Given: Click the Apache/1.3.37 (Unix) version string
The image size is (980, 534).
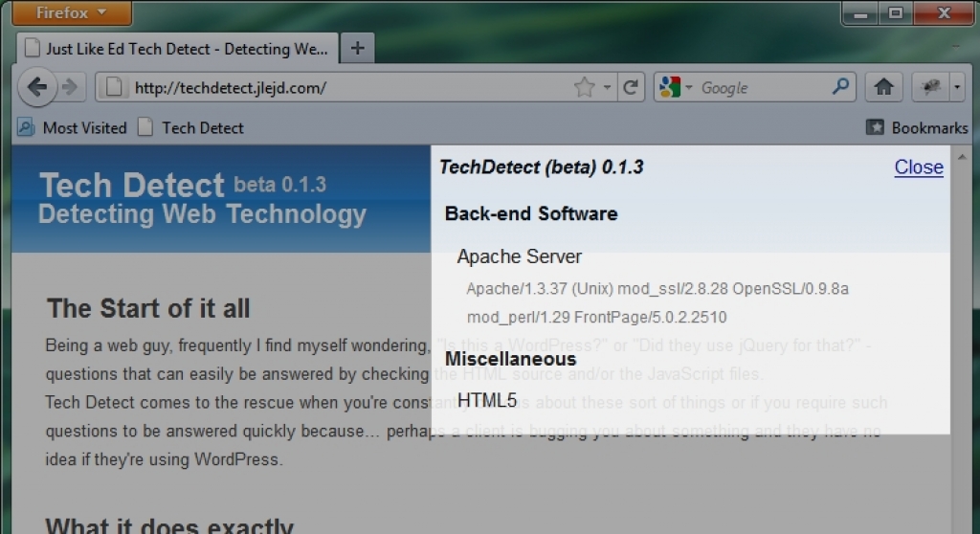Looking at the screenshot, I should pos(657,289).
